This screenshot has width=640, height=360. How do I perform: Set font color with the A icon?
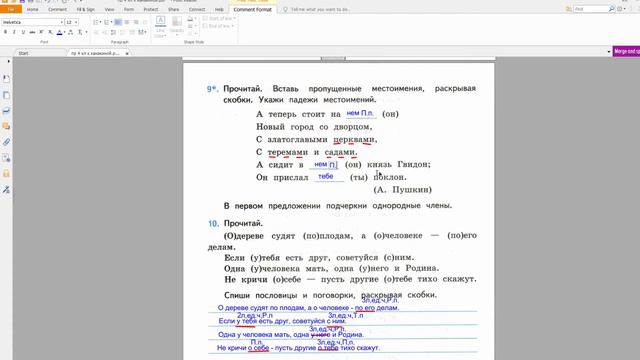(60, 32)
